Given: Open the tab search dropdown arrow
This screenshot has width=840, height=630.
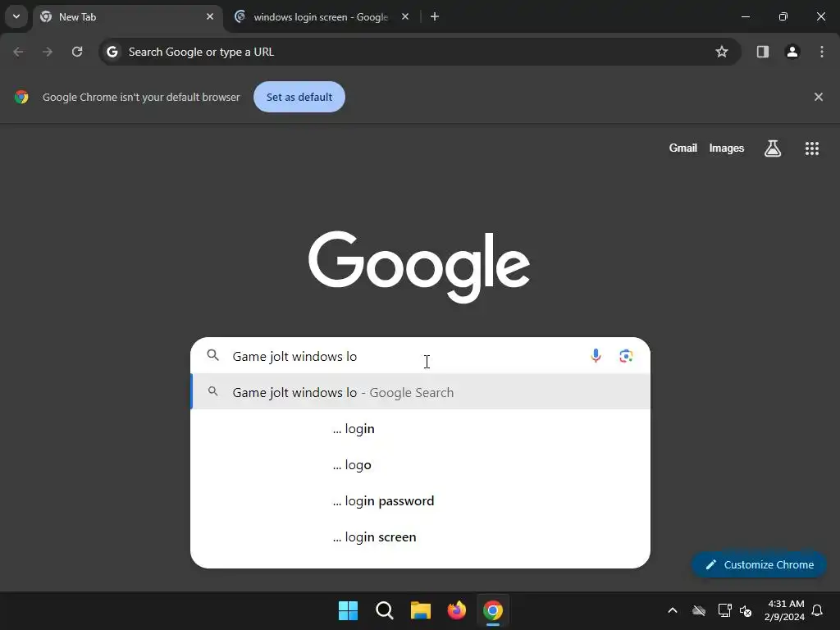Looking at the screenshot, I should click(16, 16).
